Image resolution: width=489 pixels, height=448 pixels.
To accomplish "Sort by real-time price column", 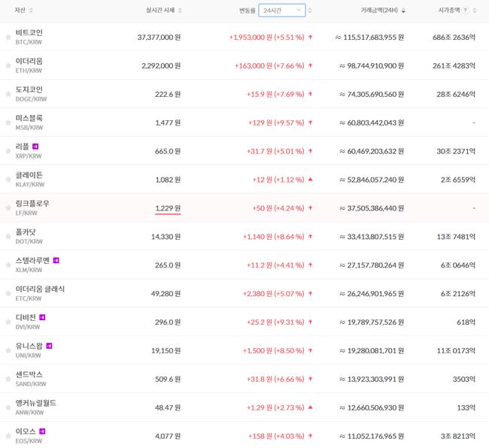I will (162, 11).
